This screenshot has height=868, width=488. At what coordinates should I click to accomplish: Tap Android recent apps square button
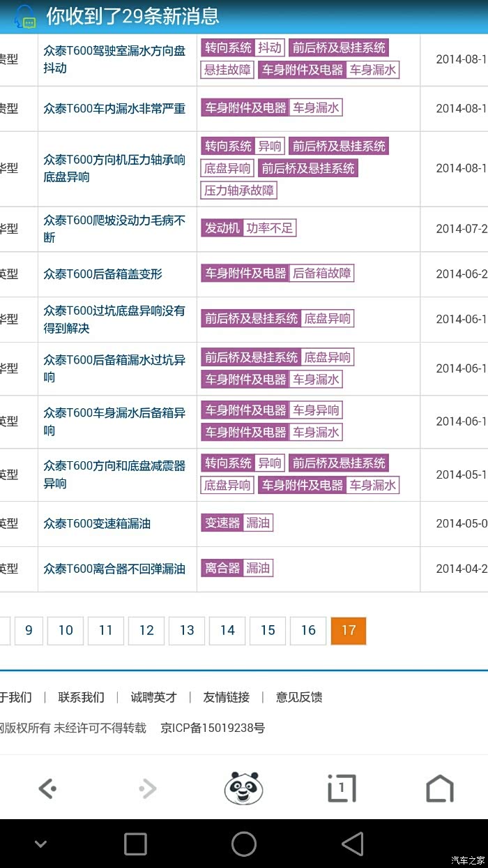coord(135,844)
